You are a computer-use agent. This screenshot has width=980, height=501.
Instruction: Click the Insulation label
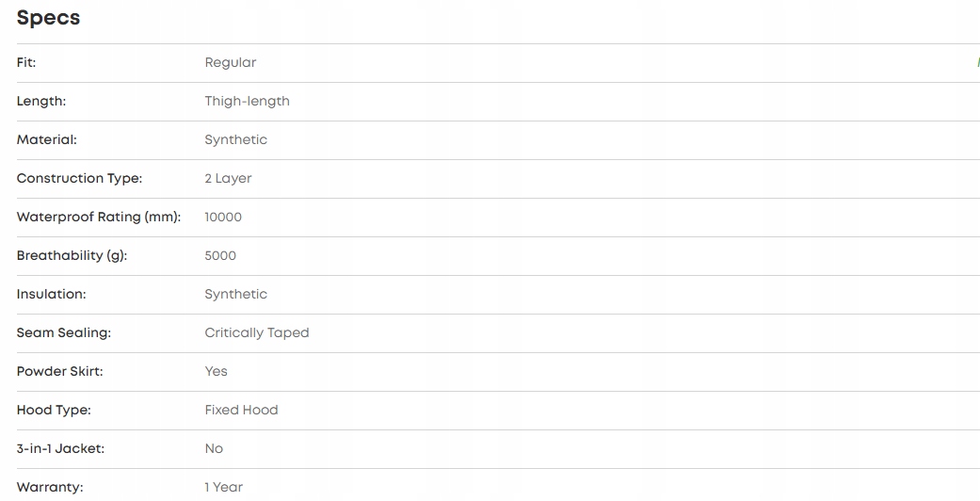click(x=51, y=294)
